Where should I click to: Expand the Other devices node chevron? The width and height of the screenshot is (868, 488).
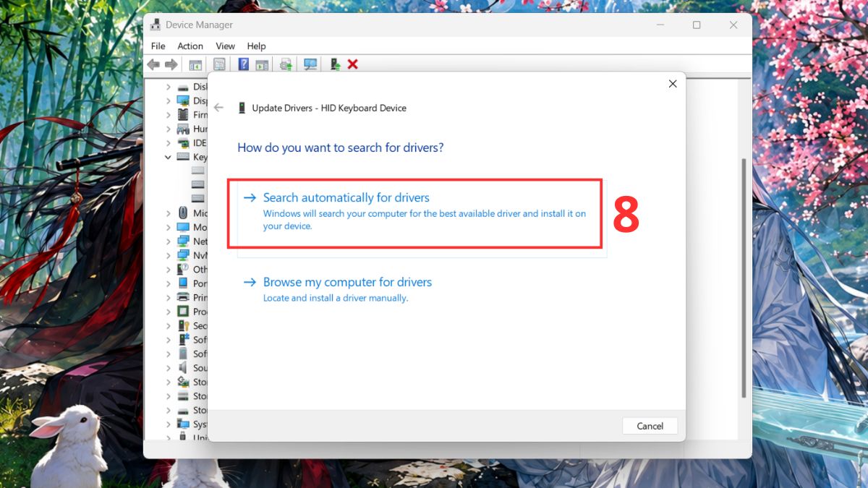tap(168, 270)
